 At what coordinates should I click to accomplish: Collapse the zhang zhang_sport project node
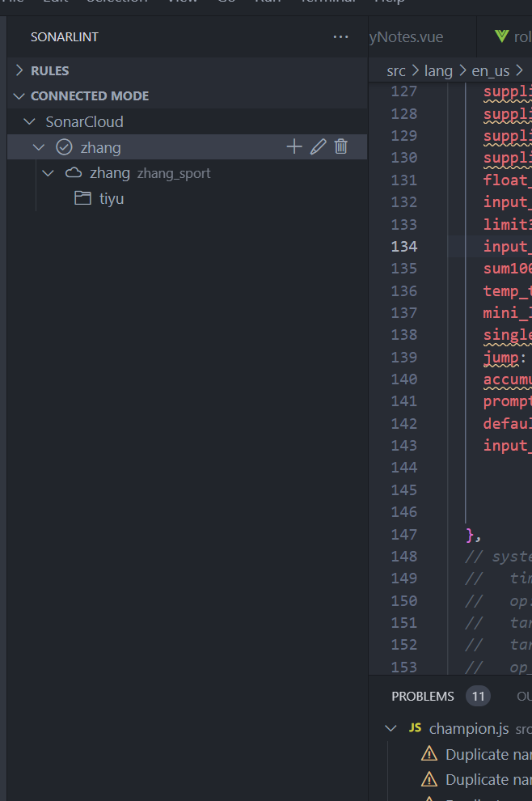click(48, 173)
